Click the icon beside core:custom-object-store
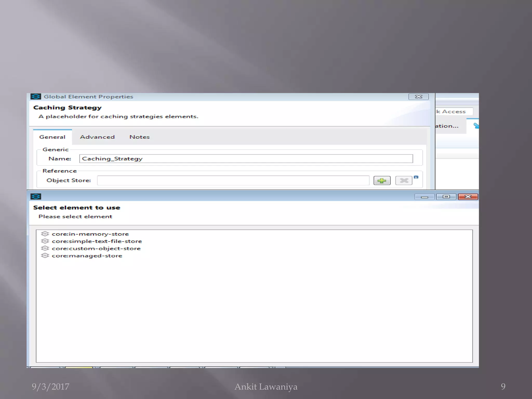 click(45, 248)
